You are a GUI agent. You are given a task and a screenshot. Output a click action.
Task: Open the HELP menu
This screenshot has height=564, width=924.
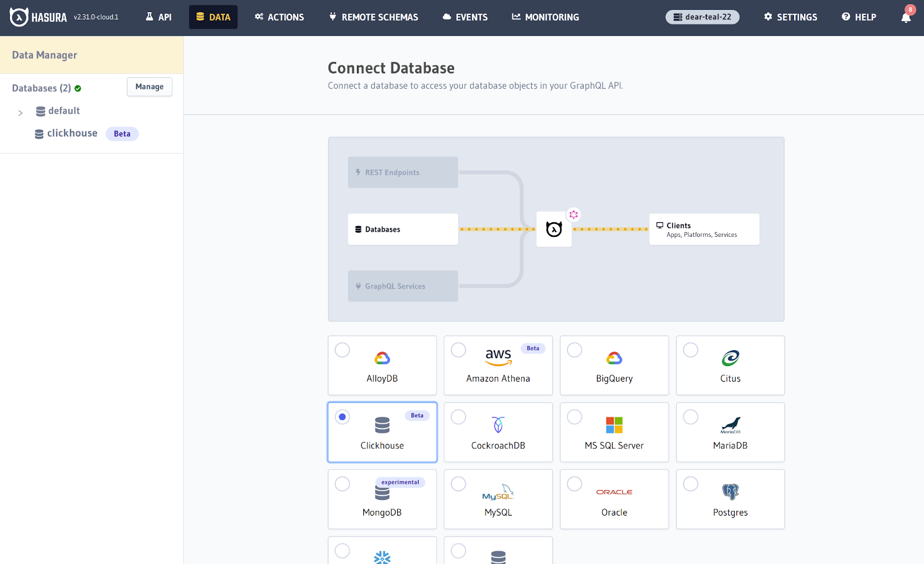[x=859, y=17]
